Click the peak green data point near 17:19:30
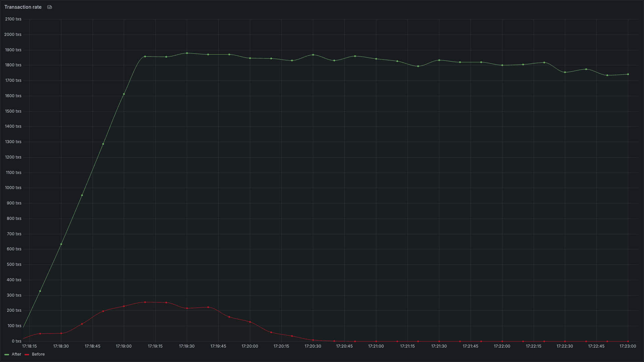 (x=187, y=53)
